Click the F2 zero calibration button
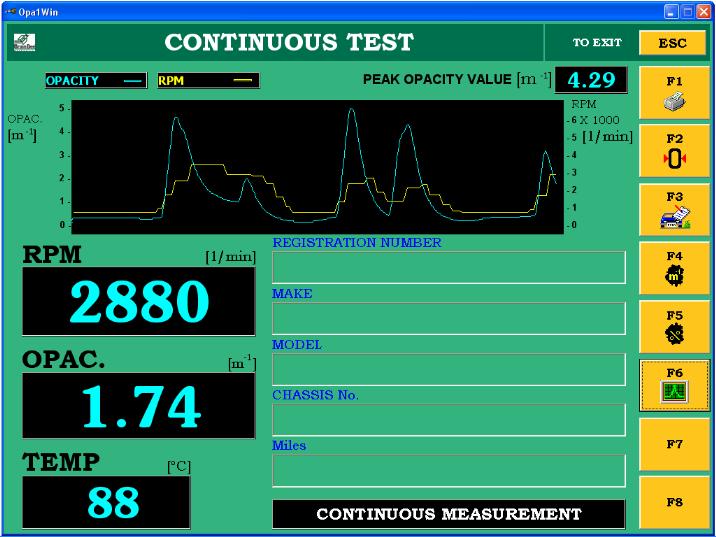Image resolution: width=716 pixels, height=537 pixels. 674,151
